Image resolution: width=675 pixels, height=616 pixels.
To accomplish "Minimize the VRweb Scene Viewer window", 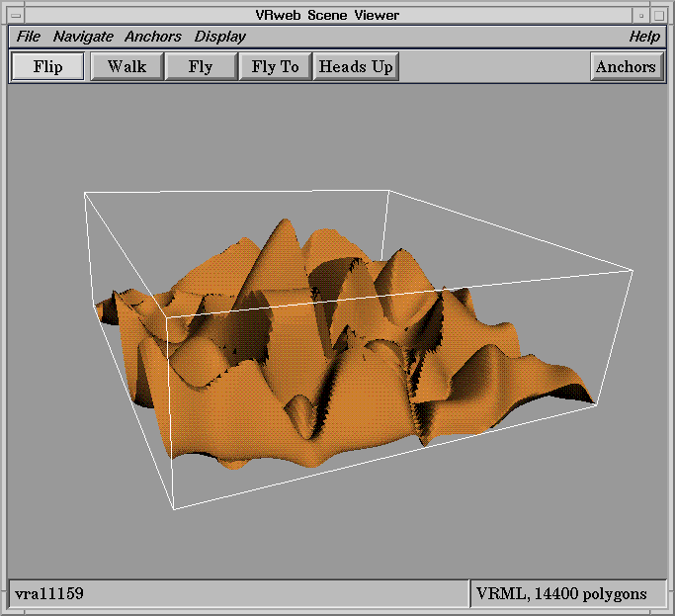I will click(641, 16).
